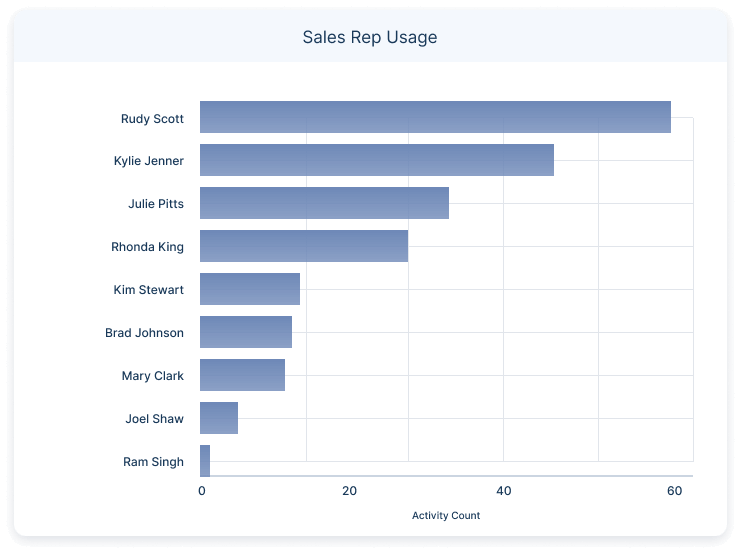Click the Rhonda King name label
This screenshot has height=554, width=741.
click(x=147, y=247)
